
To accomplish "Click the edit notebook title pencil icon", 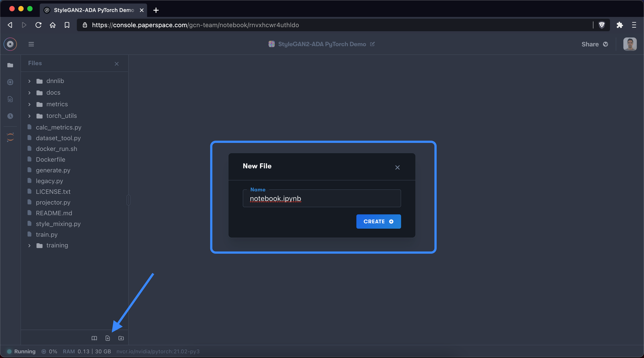I will click(x=373, y=44).
